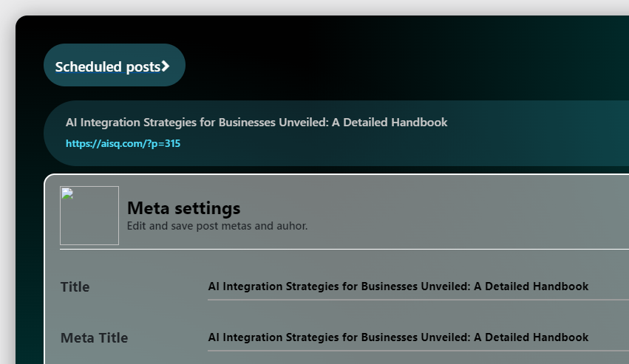Open the aisq.com/?p=315 post link
629x364 pixels.
pyautogui.click(x=123, y=143)
